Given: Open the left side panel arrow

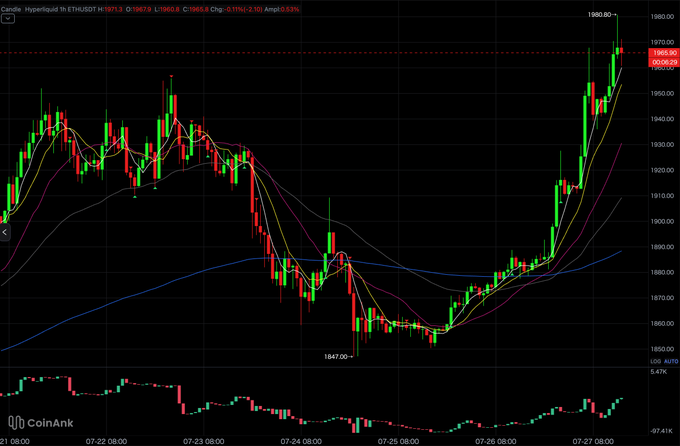Looking at the screenshot, I should (x=4, y=232).
